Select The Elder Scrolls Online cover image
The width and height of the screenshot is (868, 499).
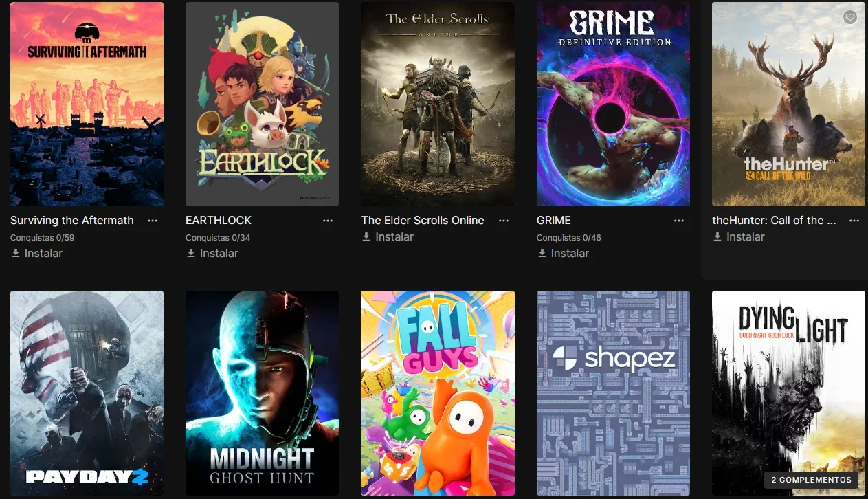pyautogui.click(x=438, y=104)
